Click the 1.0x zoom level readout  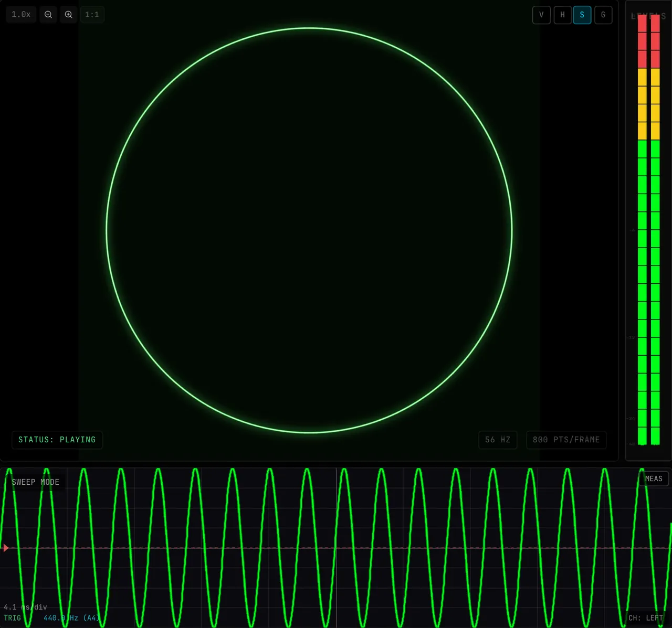click(x=22, y=15)
